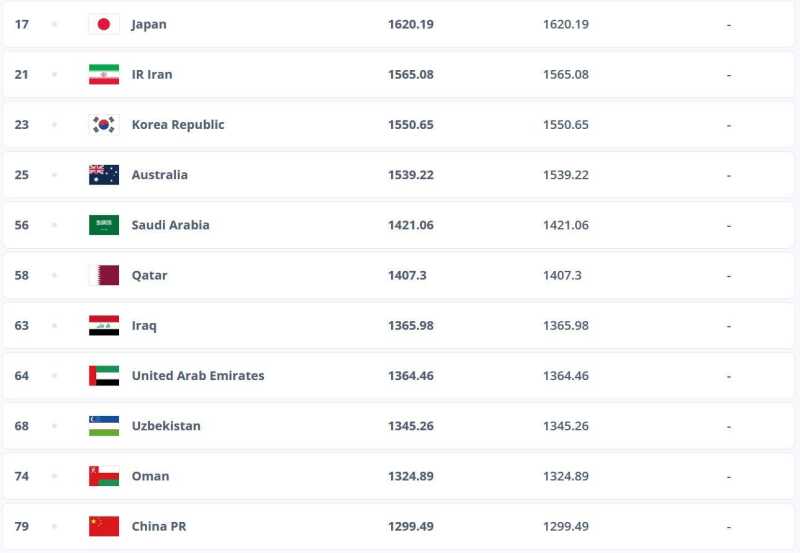Open the Korea Republic team link

point(178,125)
